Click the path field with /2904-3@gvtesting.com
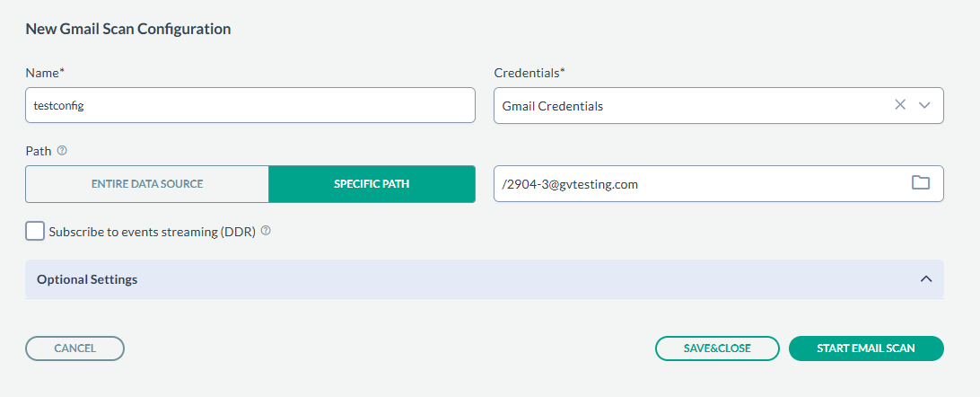Screen dimensions: 980x397 point(691,184)
